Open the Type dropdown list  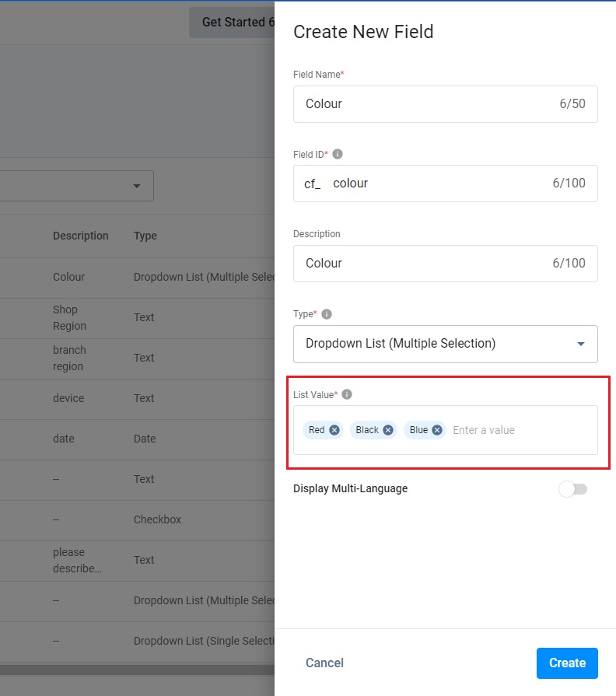[x=445, y=344]
